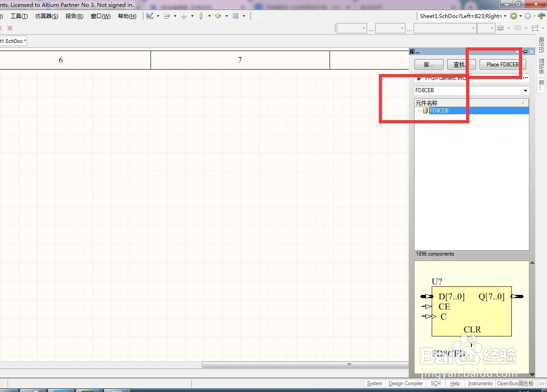
Task: Switch to the Sheet1.SchDoc document tab
Action: (13, 41)
